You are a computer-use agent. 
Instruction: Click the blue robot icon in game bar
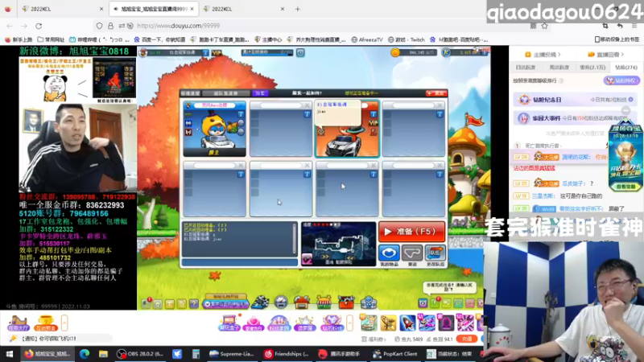pyautogui.click(x=369, y=302)
